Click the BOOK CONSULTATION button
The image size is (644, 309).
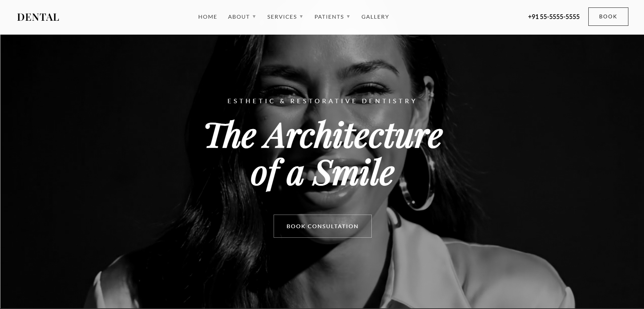(323, 226)
